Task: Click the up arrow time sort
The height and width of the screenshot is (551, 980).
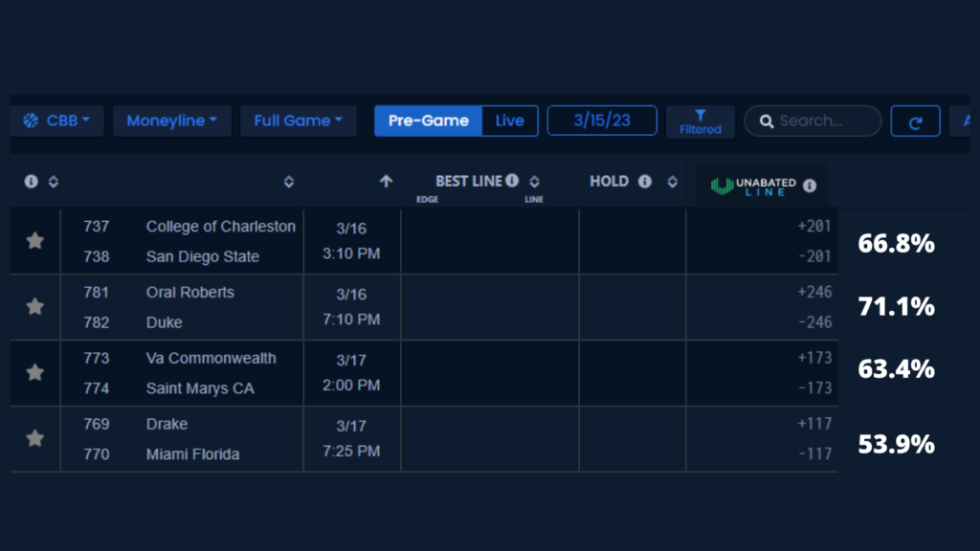Action: click(x=387, y=181)
